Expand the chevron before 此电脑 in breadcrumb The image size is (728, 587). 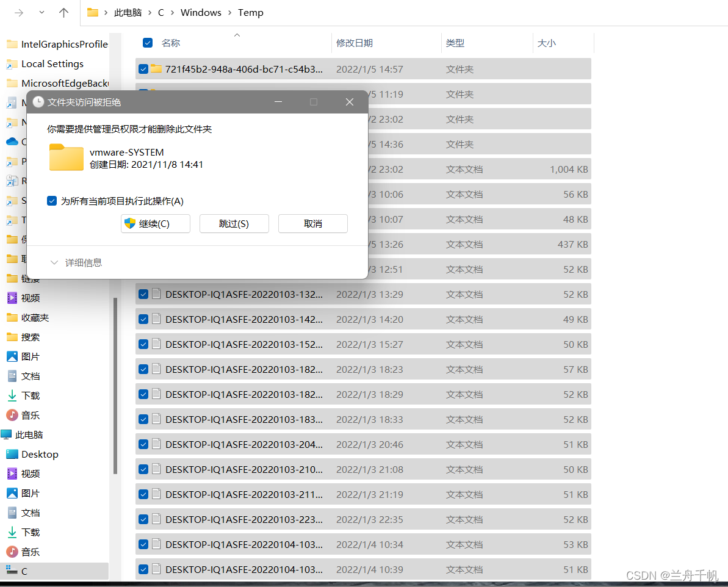[106, 13]
